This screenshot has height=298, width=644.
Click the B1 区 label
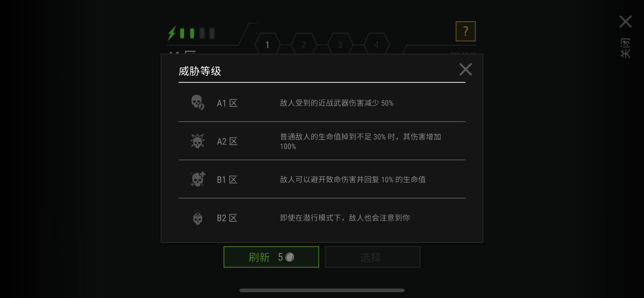227,180
